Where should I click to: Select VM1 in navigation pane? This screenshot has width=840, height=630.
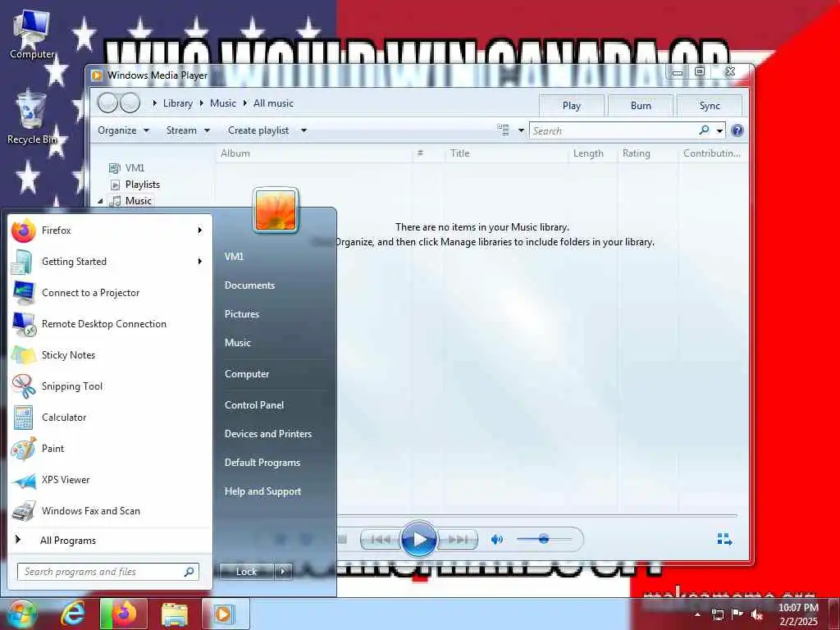135,168
